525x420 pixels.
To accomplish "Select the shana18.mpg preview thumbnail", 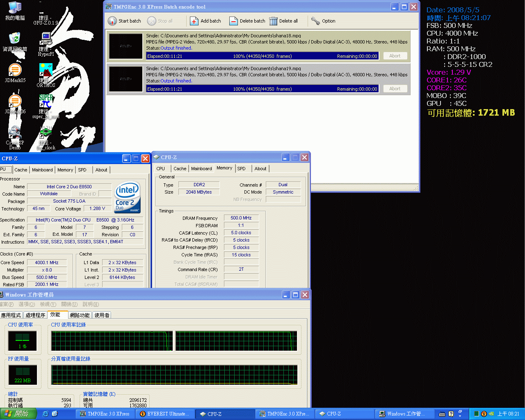I will coord(126,46).
